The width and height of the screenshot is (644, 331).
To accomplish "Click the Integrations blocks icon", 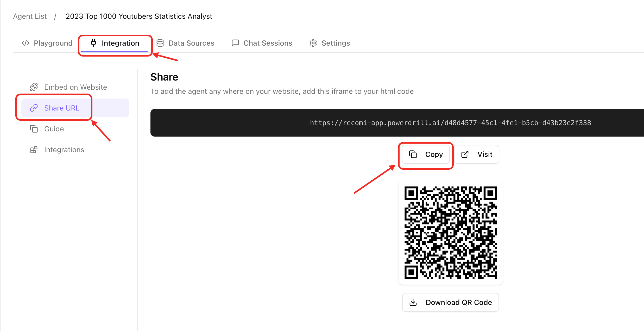I will click(x=34, y=150).
